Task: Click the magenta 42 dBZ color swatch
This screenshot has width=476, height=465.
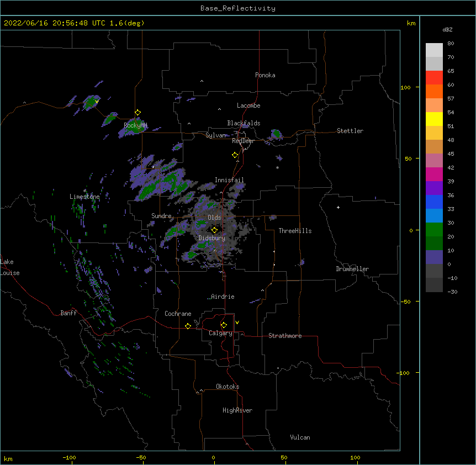Action: 434,174
